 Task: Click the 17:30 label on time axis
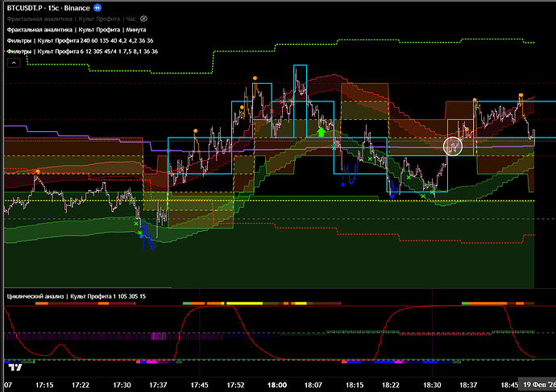click(122, 385)
